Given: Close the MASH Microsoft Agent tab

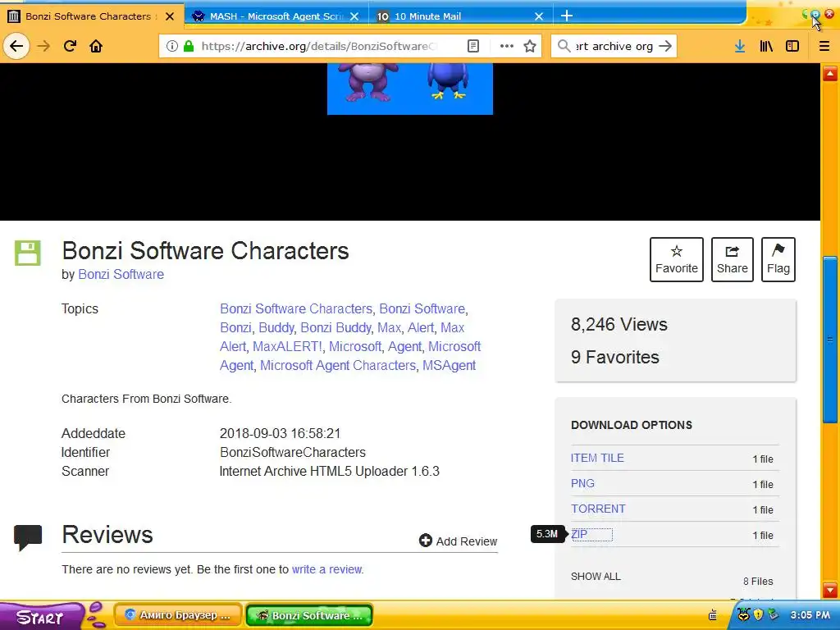Looking at the screenshot, I should point(354,16).
